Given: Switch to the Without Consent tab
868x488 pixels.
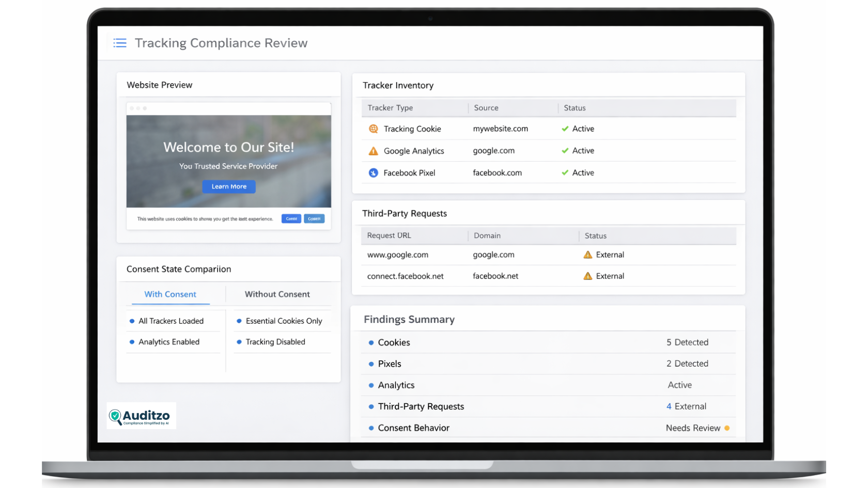Looking at the screenshot, I should [277, 294].
